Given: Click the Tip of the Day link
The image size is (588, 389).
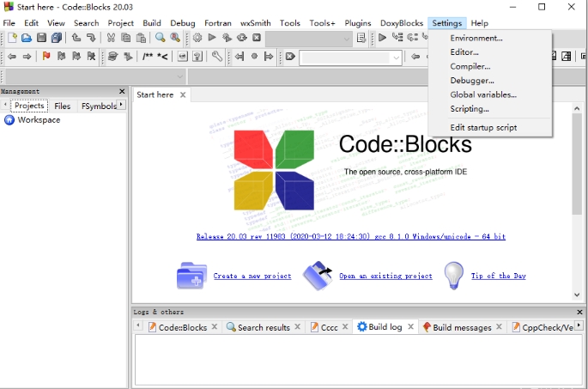Looking at the screenshot, I should 499,277.
